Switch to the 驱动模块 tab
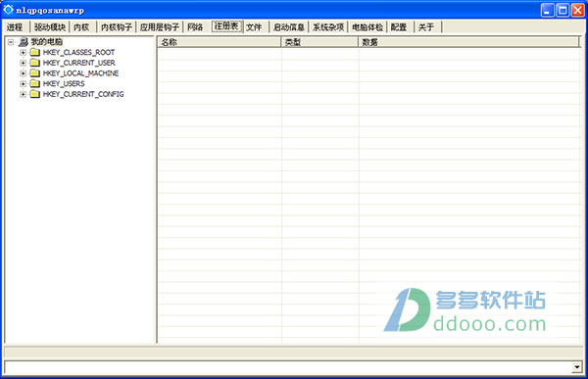588x379 pixels. point(50,27)
